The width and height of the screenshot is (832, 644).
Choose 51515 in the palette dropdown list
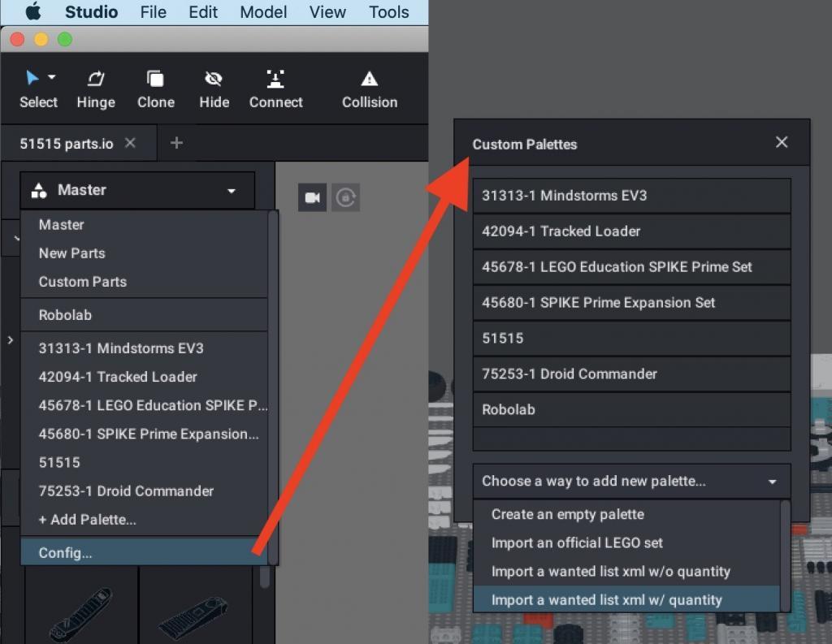144,463
